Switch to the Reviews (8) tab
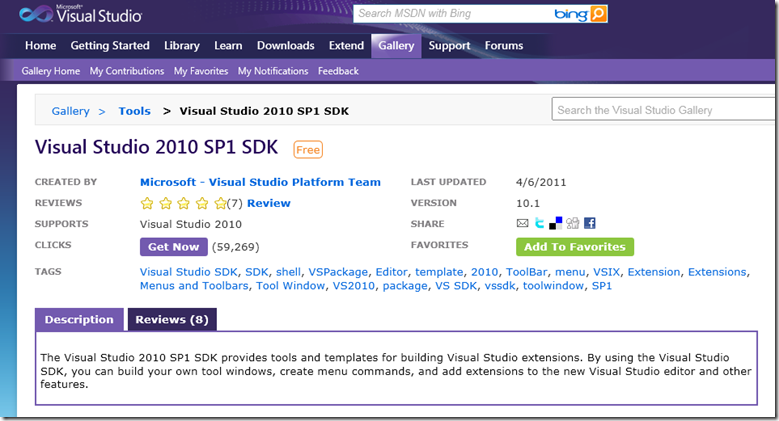Screen dimensions: 779x421 click(x=172, y=320)
